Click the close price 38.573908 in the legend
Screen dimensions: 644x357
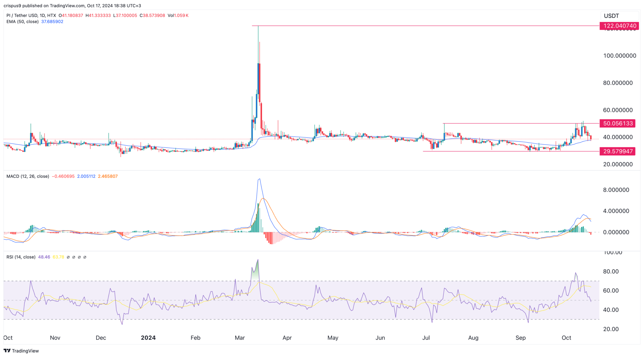pyautogui.click(x=152, y=15)
